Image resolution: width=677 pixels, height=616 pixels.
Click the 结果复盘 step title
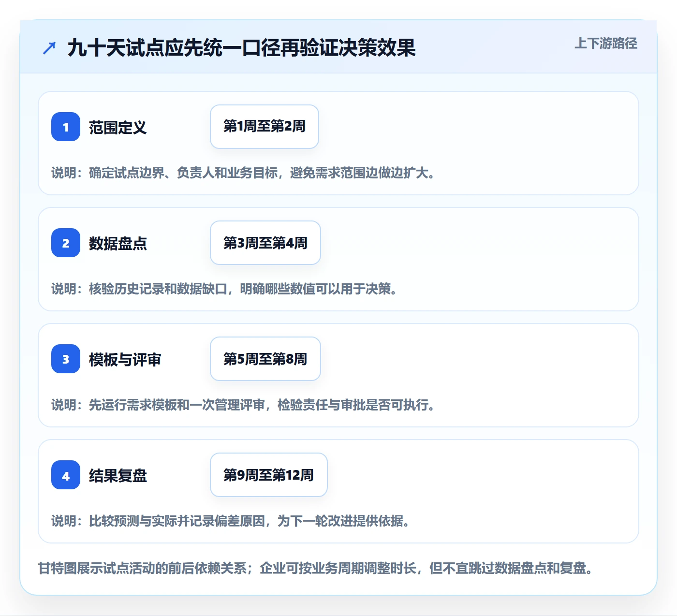tap(118, 475)
